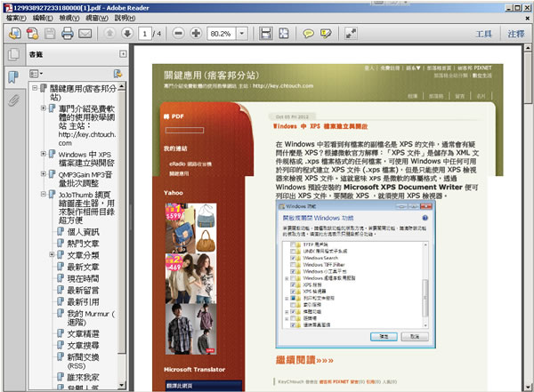Click the convert file to PDF icon
The width and height of the screenshot is (534, 392).
(x=33, y=34)
